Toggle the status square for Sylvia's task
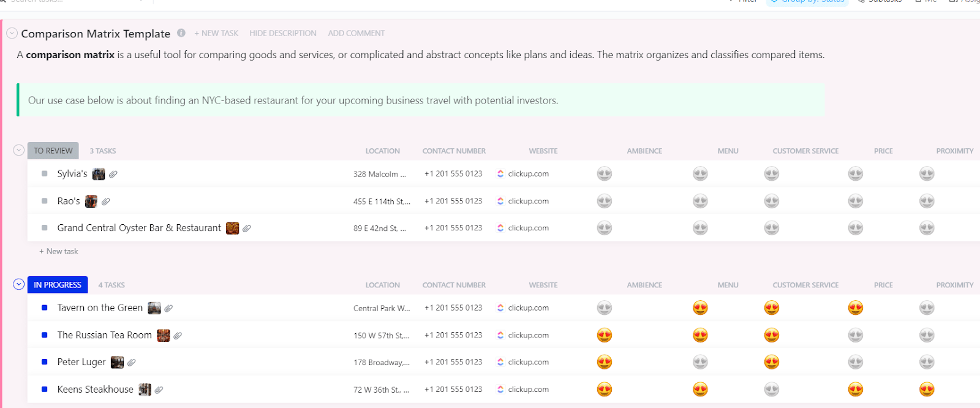Image resolution: width=980 pixels, height=408 pixels. point(45,174)
